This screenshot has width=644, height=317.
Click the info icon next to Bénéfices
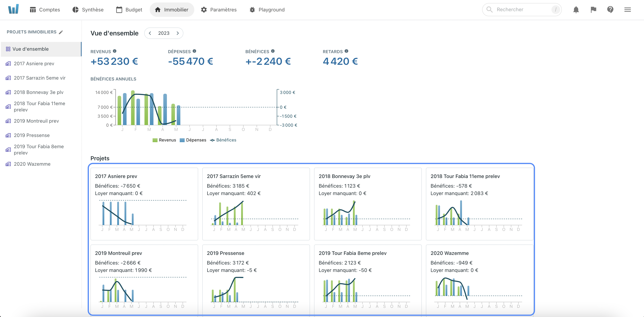pyautogui.click(x=273, y=51)
